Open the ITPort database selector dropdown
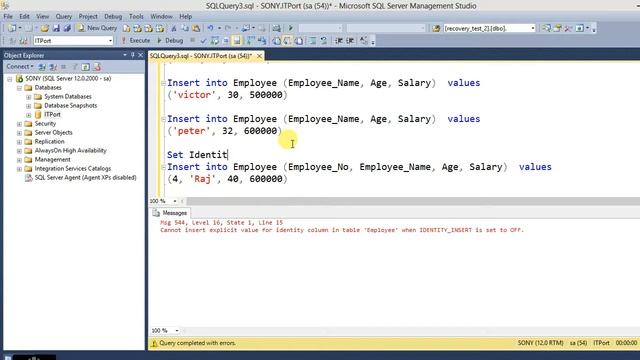 73,41
